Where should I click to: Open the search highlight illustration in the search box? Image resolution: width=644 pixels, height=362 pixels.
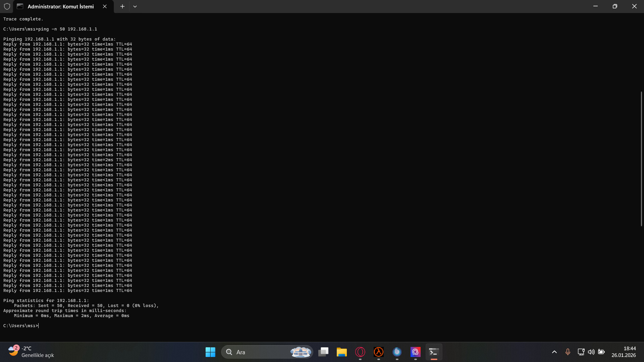(x=301, y=352)
